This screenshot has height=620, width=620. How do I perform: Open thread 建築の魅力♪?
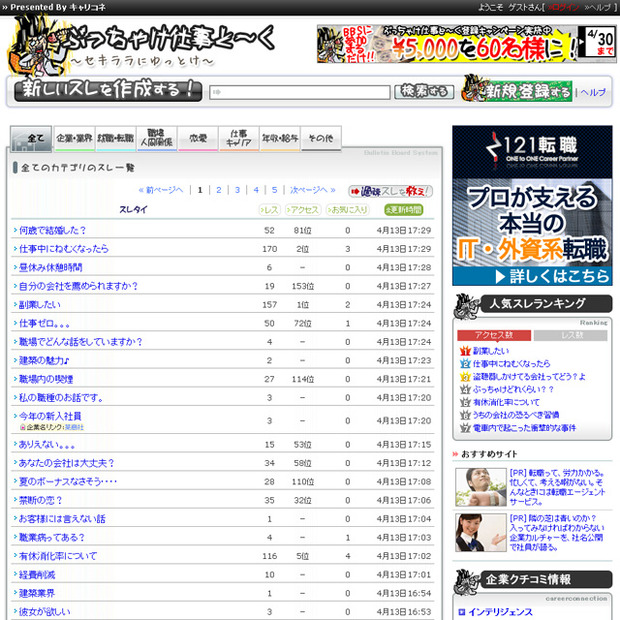(44, 361)
